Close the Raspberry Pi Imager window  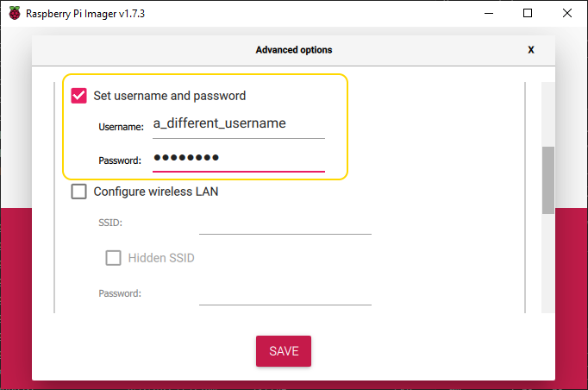click(567, 13)
